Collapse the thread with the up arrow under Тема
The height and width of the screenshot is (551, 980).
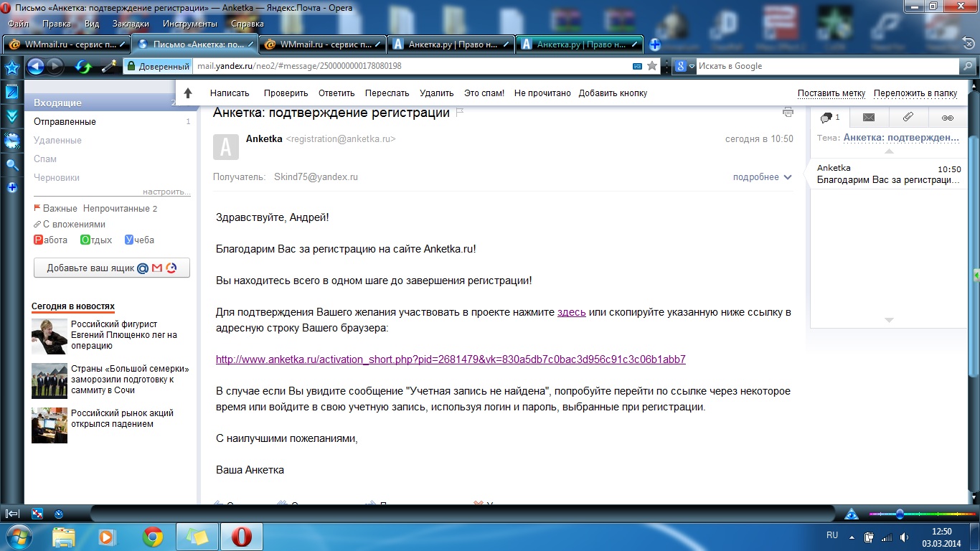click(889, 151)
